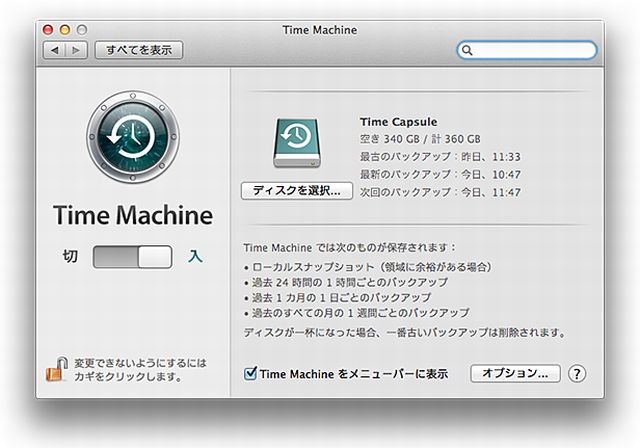The width and height of the screenshot is (640, 448).
Task: Click the large Time Machine clock icon
Action: click(x=133, y=137)
